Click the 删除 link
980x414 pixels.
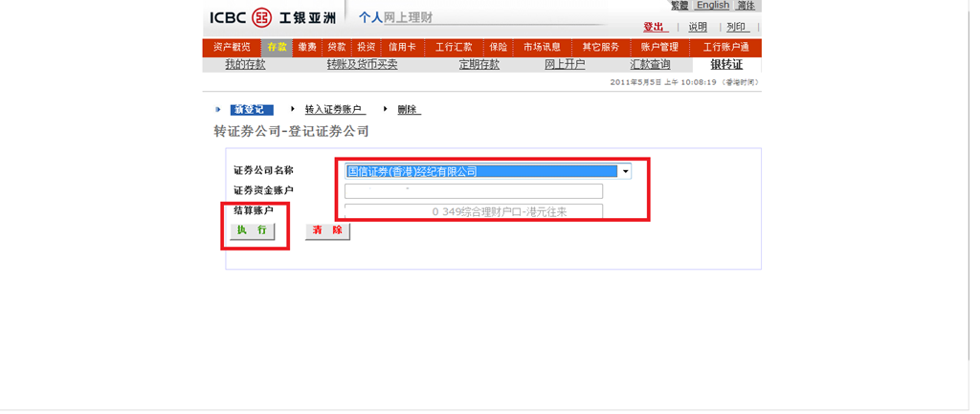408,110
